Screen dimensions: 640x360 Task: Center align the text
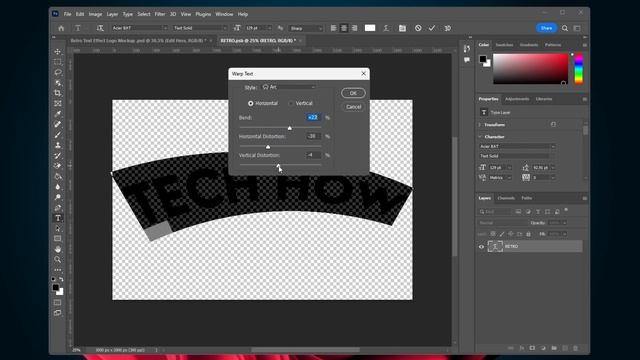pyautogui.click(x=344, y=28)
